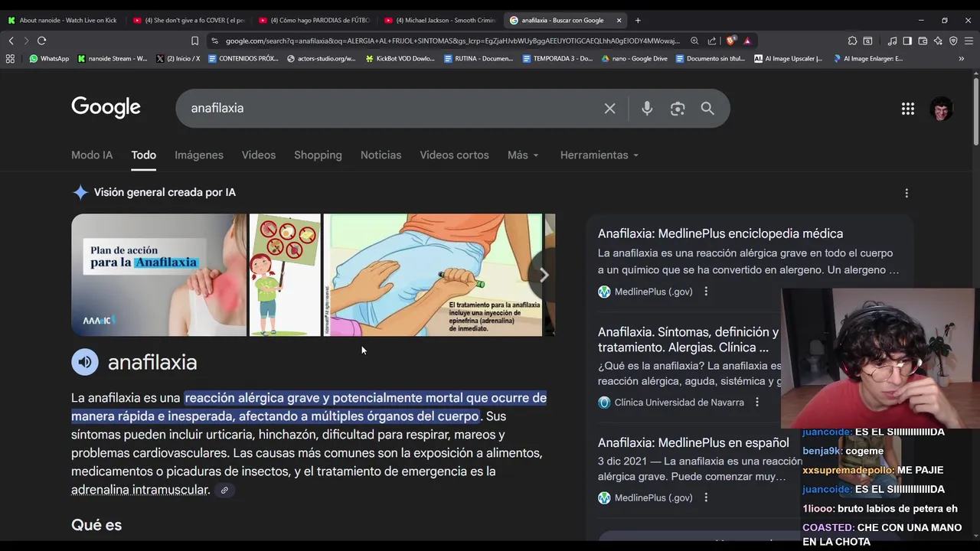The image size is (980, 551).
Task: Open Brave Rewards triangle icon
Action: (747, 41)
